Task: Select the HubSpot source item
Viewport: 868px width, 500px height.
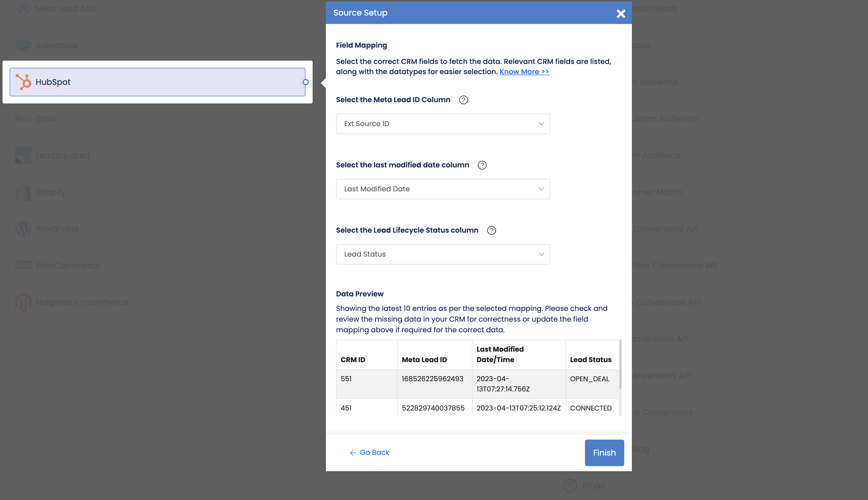Action: (157, 82)
